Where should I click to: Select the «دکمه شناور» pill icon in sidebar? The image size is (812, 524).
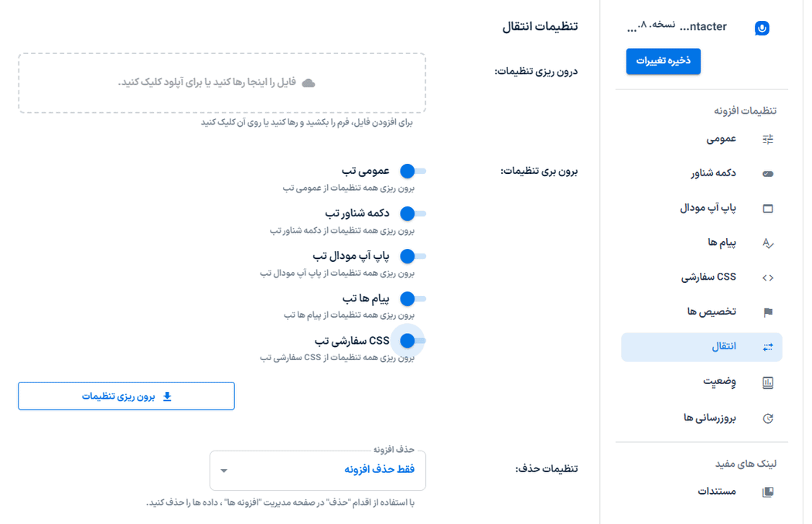[768, 173]
